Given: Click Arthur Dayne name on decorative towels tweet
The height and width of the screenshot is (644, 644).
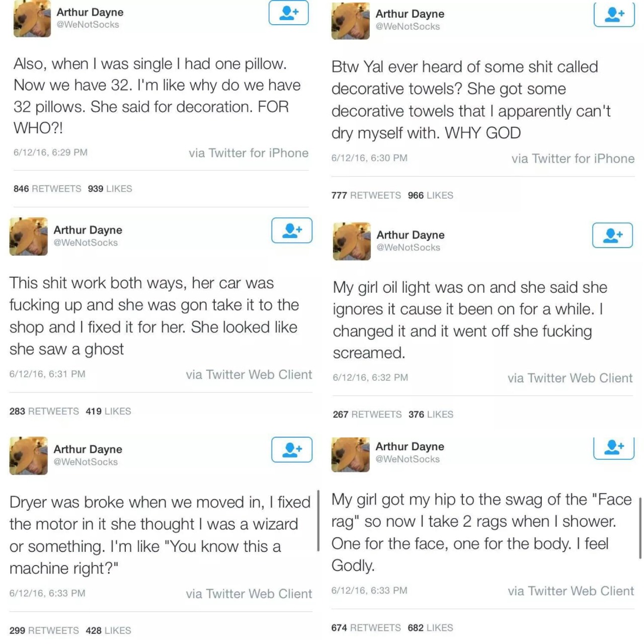Looking at the screenshot, I should [410, 14].
